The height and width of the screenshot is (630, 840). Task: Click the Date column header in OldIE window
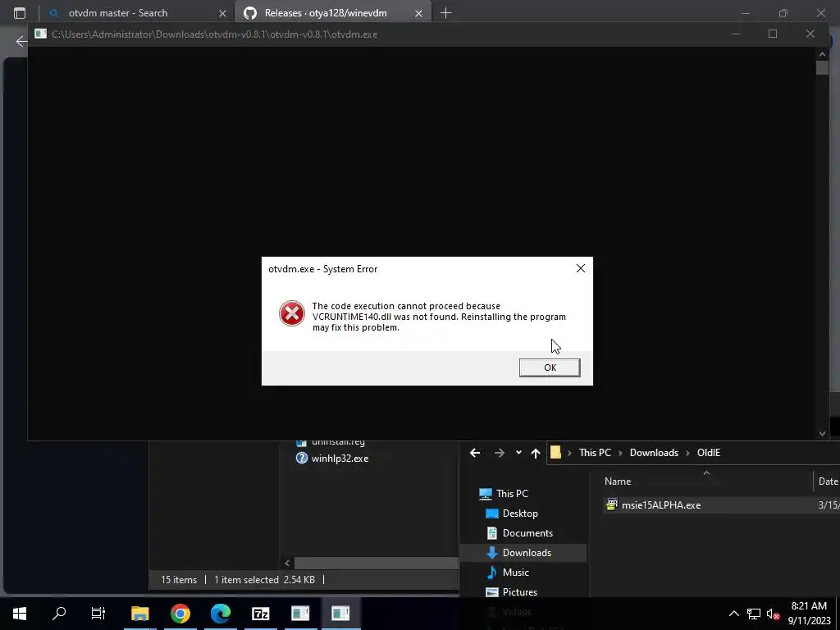pos(828,482)
